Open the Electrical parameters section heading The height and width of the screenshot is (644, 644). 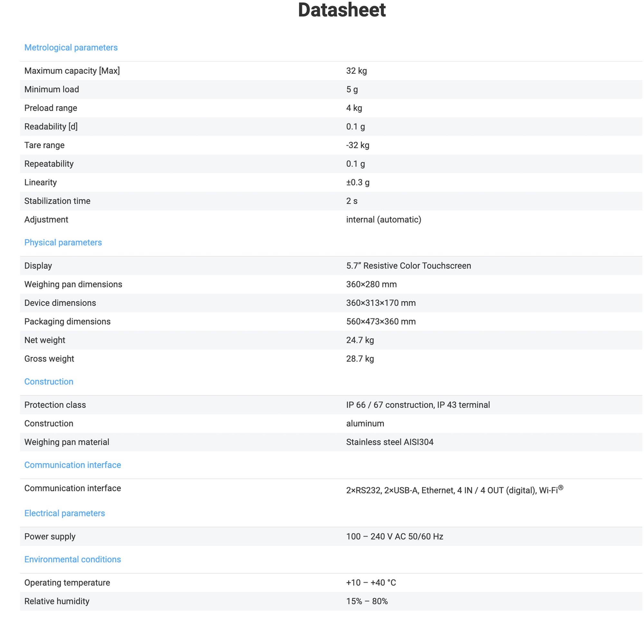pyautogui.click(x=64, y=513)
